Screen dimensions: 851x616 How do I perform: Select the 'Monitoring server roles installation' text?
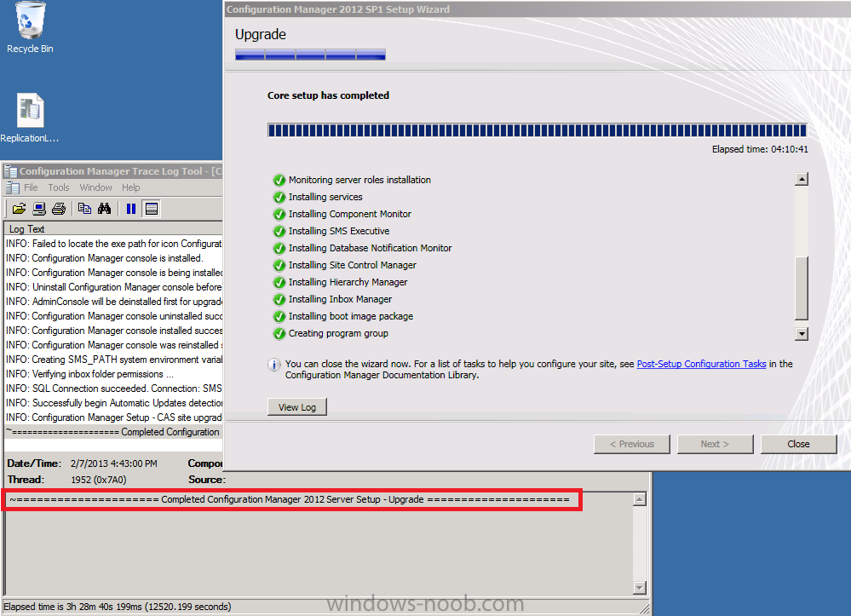click(359, 180)
